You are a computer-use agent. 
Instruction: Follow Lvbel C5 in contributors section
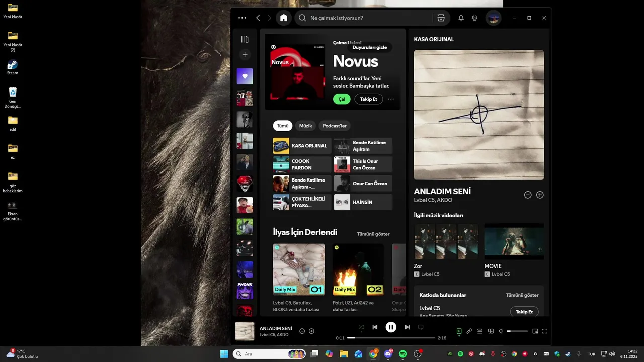tap(524, 312)
